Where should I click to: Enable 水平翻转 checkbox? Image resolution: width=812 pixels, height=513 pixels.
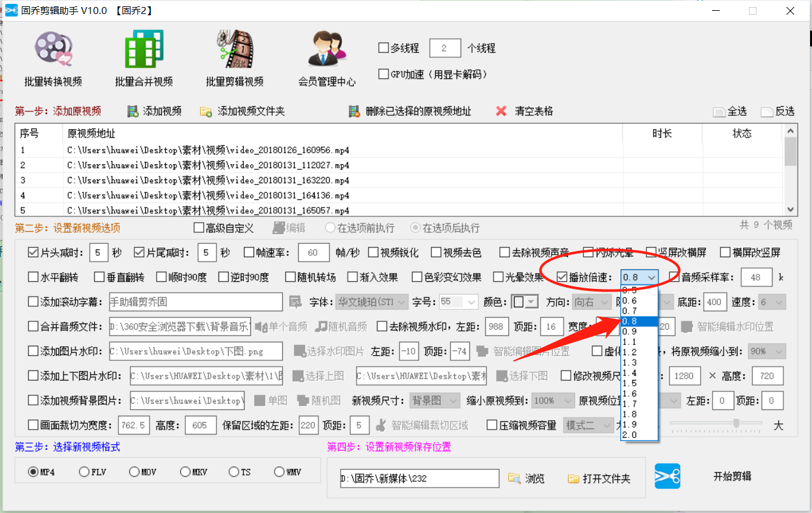33,278
